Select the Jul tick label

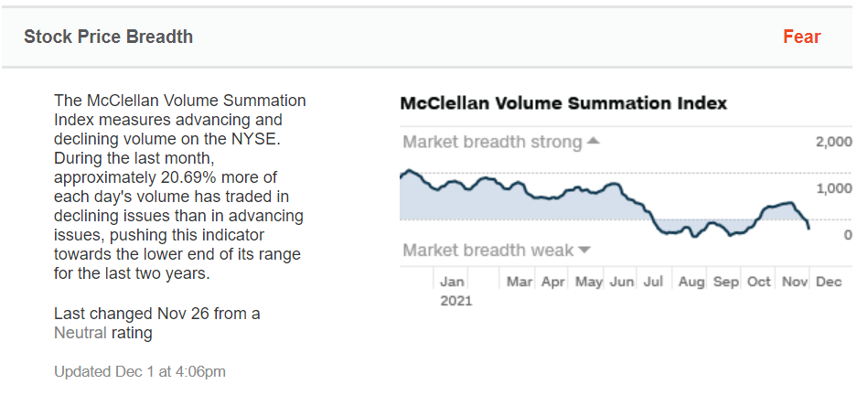(656, 282)
